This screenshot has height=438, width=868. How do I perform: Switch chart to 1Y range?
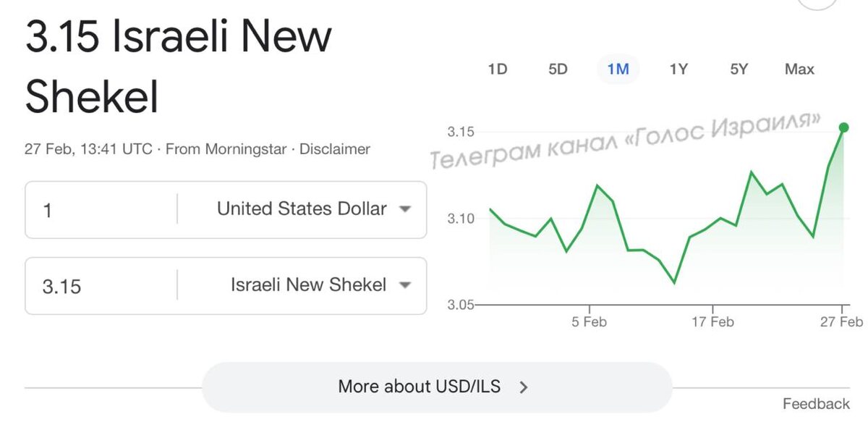tap(678, 70)
